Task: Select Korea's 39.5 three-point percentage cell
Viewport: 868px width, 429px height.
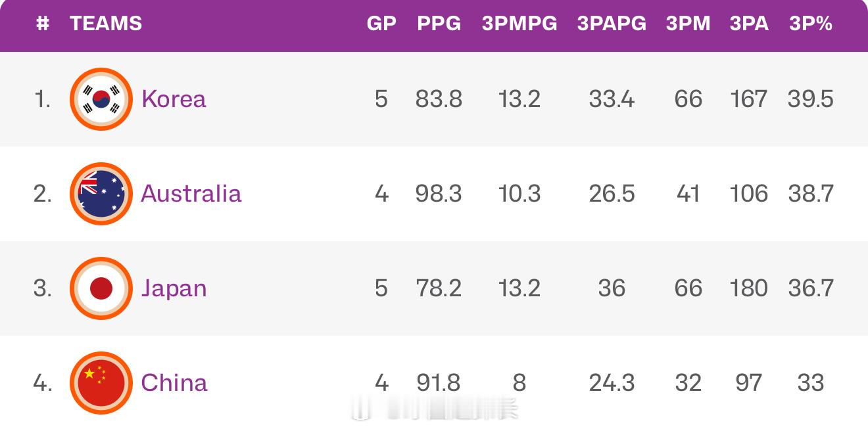Action: 811,99
